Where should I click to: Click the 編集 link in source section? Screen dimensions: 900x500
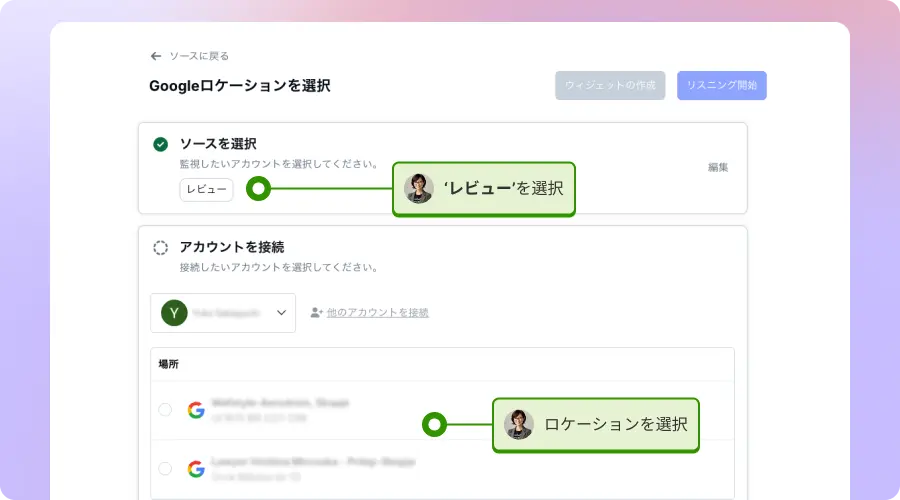point(718,167)
